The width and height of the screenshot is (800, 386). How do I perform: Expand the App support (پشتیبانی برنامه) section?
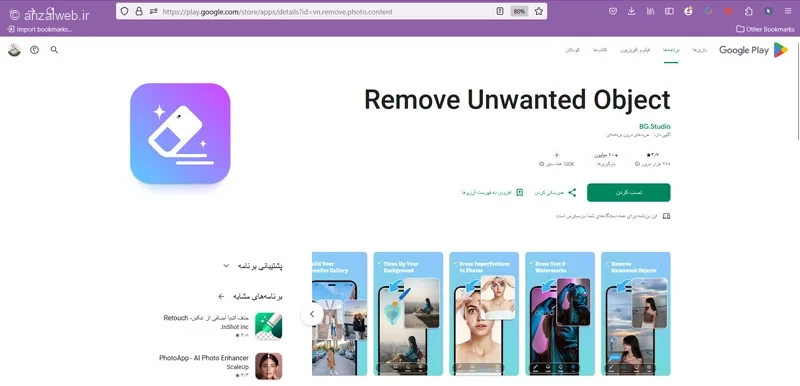click(226, 266)
